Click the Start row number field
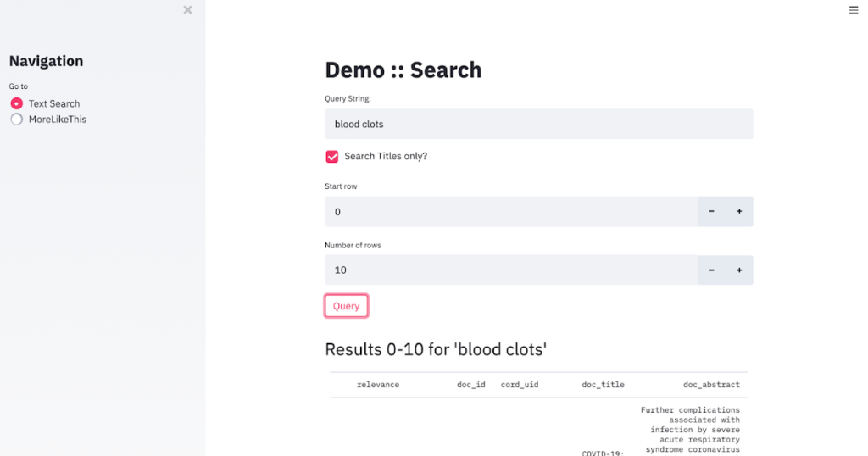868x456 pixels. click(x=510, y=212)
